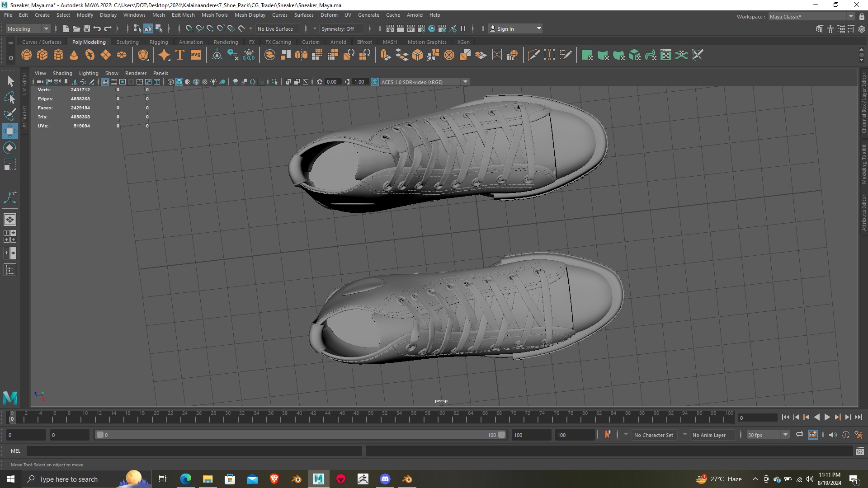The image size is (868, 488).
Task: Open the viewport Renderer menu
Action: tap(136, 73)
